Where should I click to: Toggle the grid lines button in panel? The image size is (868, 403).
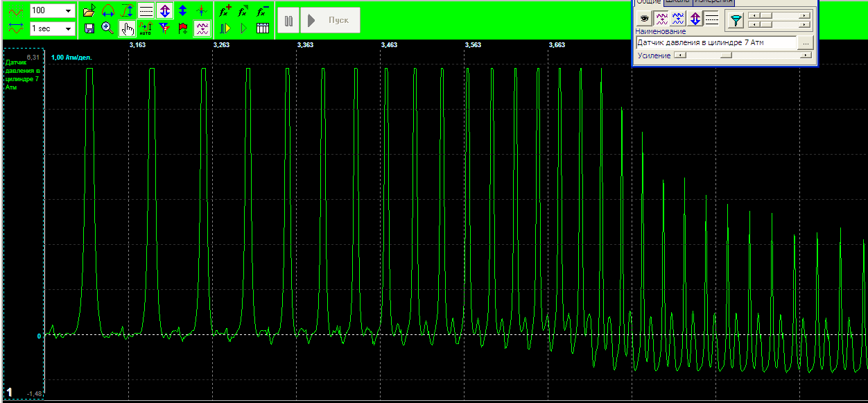tap(712, 19)
